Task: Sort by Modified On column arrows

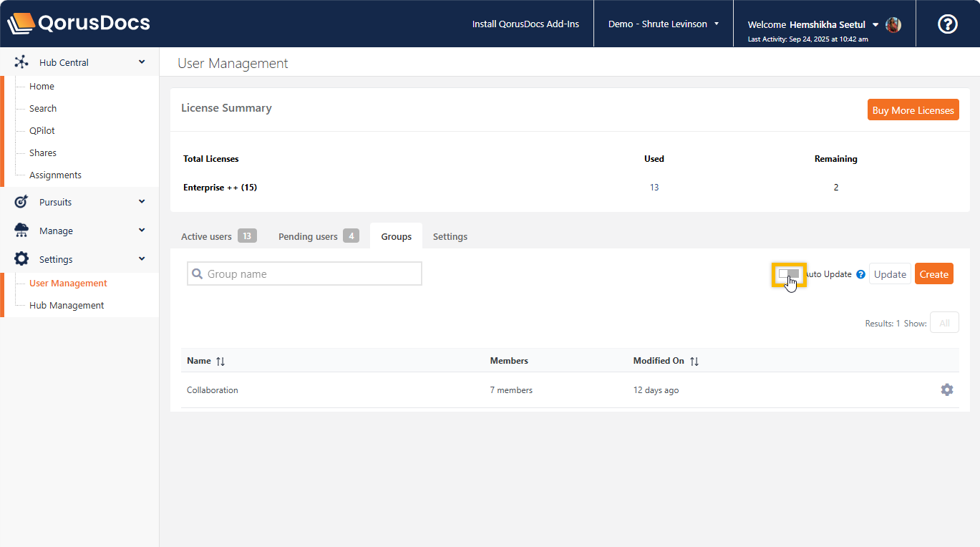Action: click(694, 362)
